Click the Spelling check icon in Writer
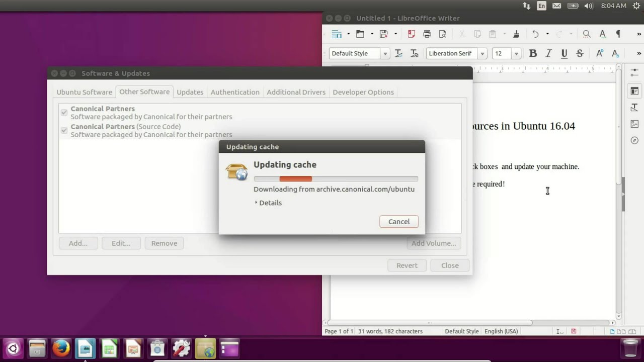 [x=602, y=34]
